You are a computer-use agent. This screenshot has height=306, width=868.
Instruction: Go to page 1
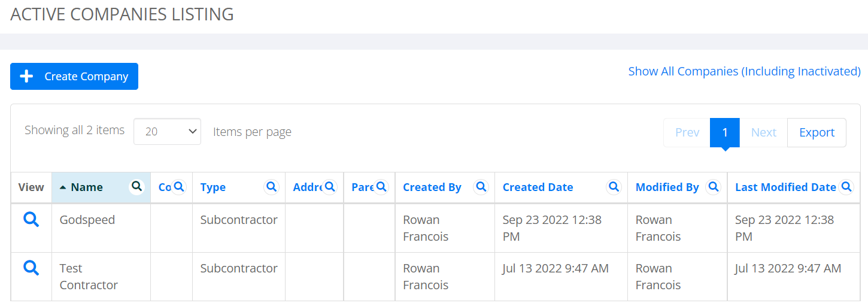(725, 132)
